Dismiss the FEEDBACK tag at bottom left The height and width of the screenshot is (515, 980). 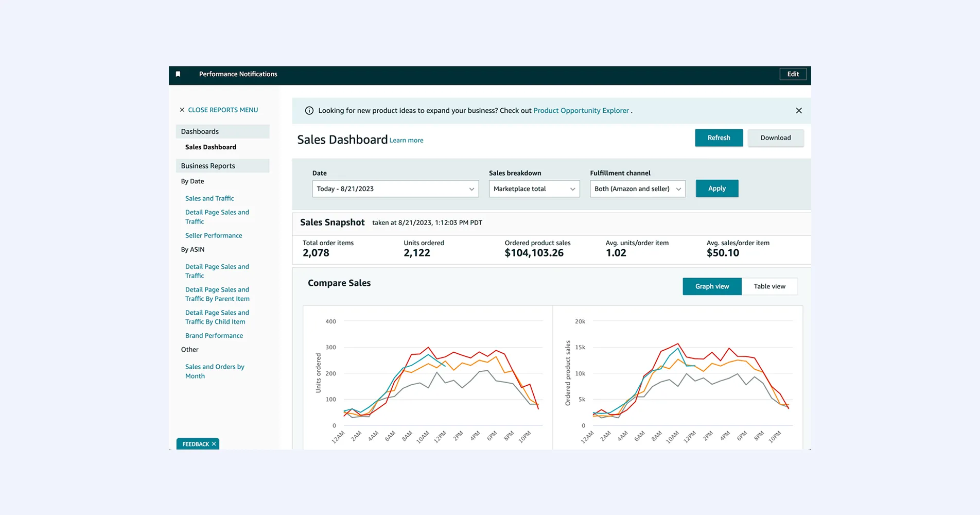coord(214,443)
